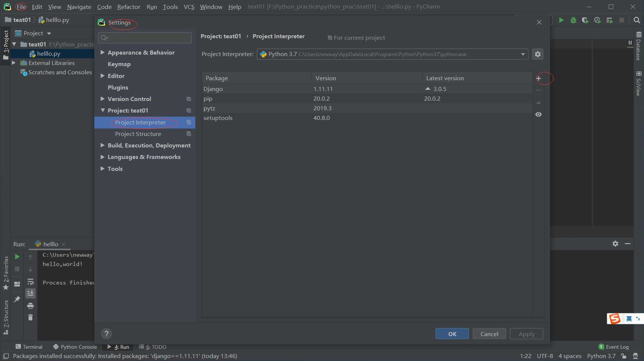The width and height of the screenshot is (644, 361).
Task: Confirm settings with OK button
Action: click(452, 334)
